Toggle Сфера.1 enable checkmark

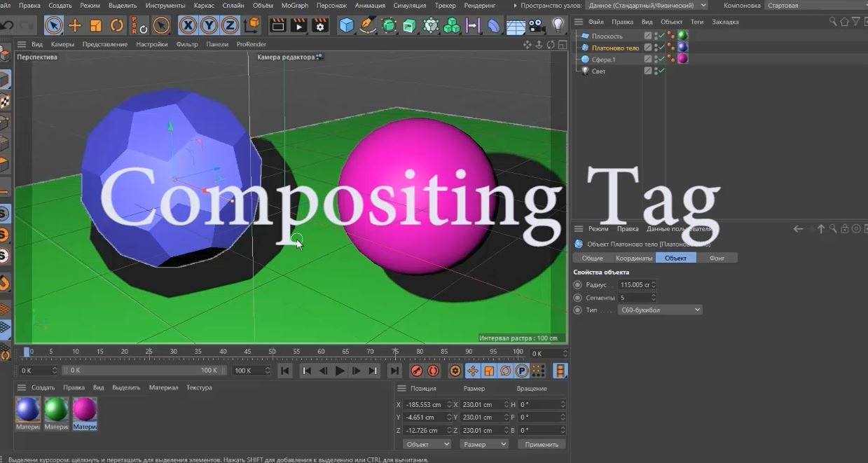point(661,60)
